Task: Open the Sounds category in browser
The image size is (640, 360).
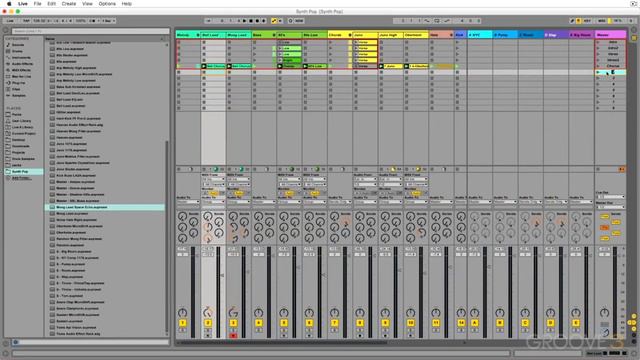Action: [18, 45]
